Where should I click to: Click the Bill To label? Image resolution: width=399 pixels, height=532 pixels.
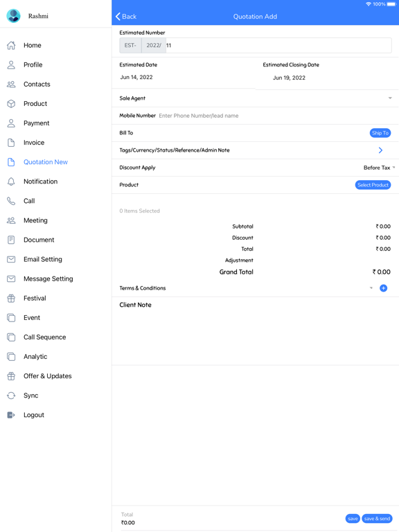(x=126, y=133)
